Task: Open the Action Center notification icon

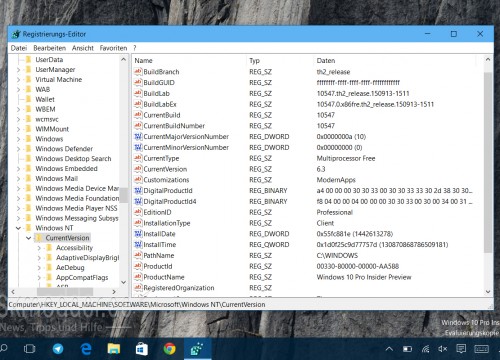Action: [461, 349]
